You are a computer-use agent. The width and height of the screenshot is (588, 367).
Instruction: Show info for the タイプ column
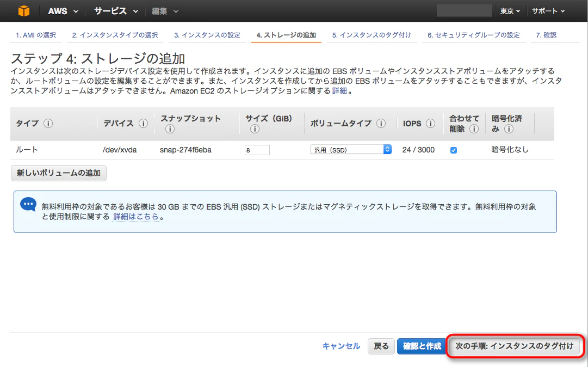tap(48, 123)
